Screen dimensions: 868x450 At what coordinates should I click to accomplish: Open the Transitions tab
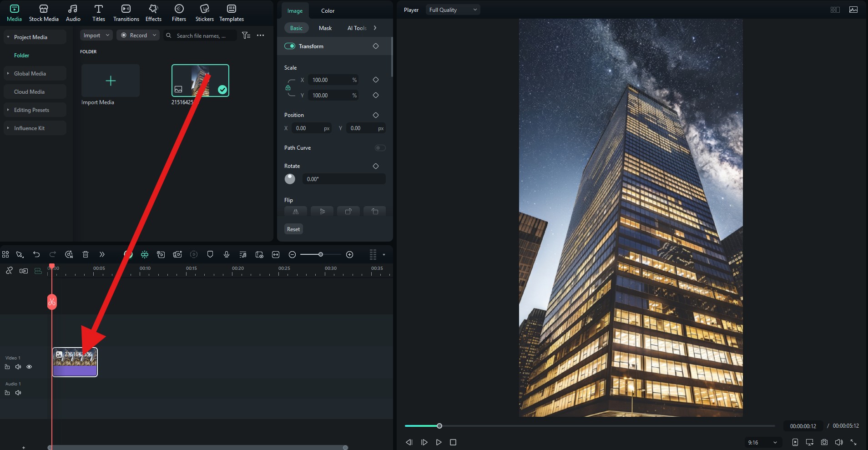coord(126,13)
